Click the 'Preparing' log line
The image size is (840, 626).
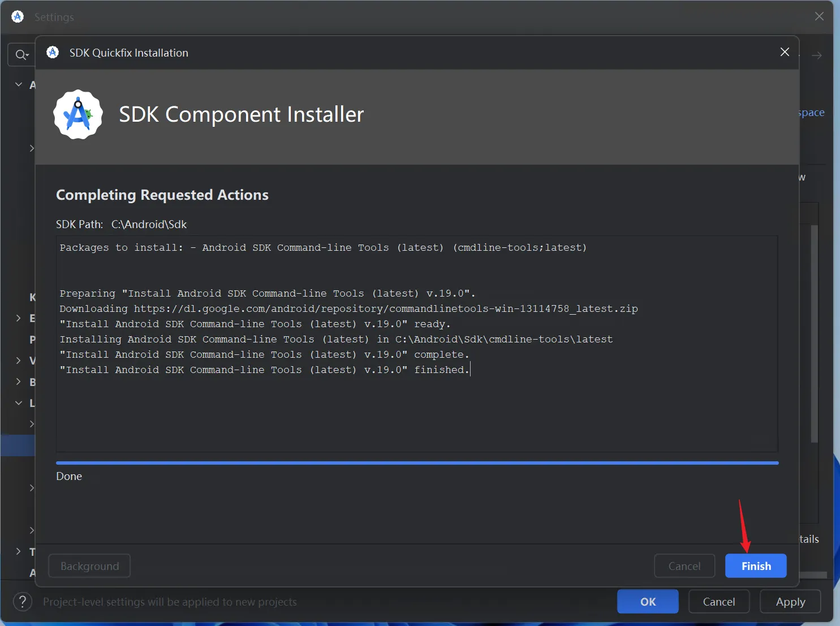click(268, 293)
